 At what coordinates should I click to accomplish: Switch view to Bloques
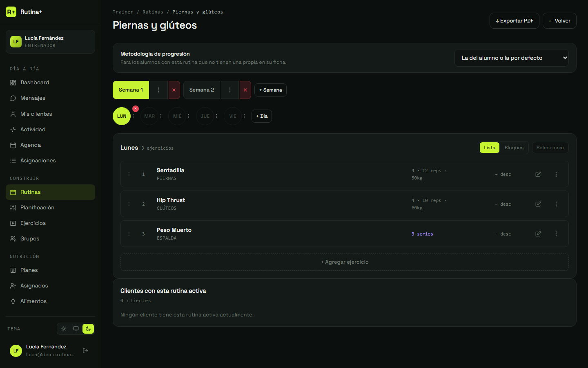click(514, 148)
